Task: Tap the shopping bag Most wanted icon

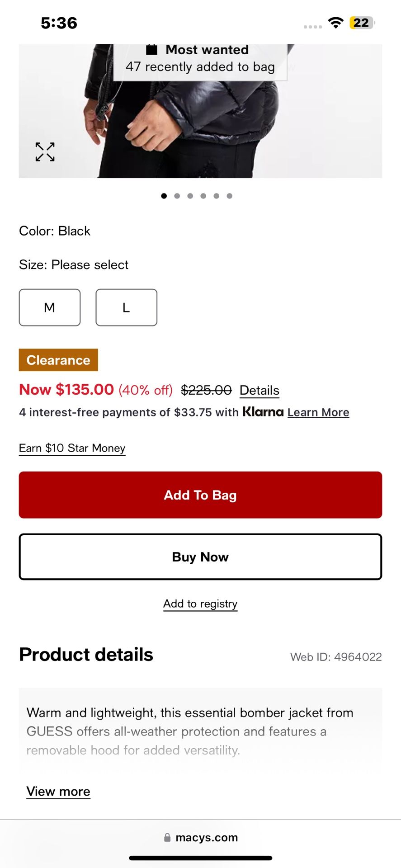Action: pyautogui.click(x=152, y=49)
